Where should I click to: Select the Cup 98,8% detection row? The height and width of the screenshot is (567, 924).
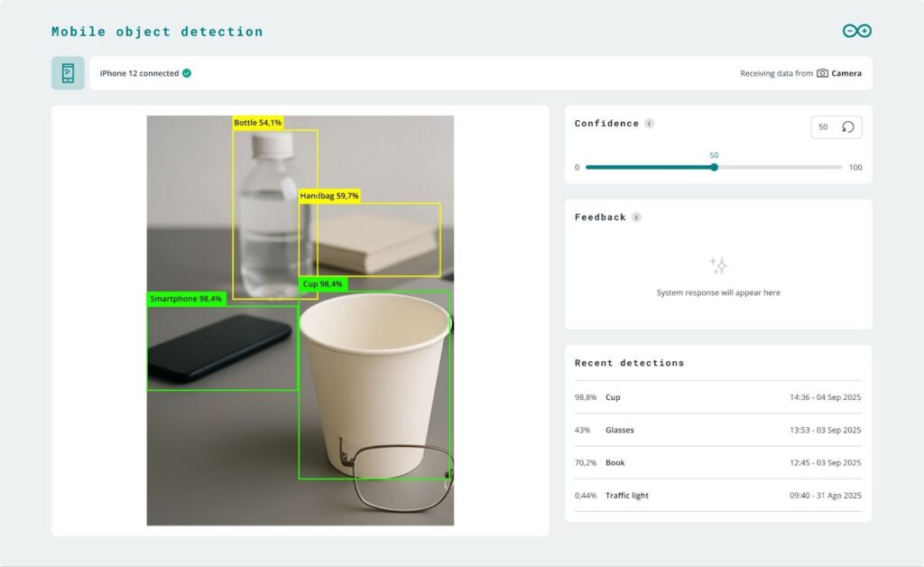tap(717, 397)
